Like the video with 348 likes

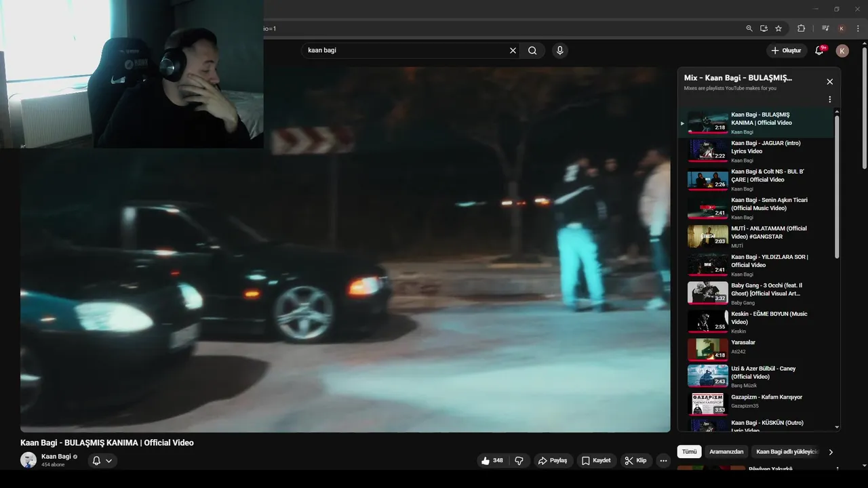click(492, 460)
